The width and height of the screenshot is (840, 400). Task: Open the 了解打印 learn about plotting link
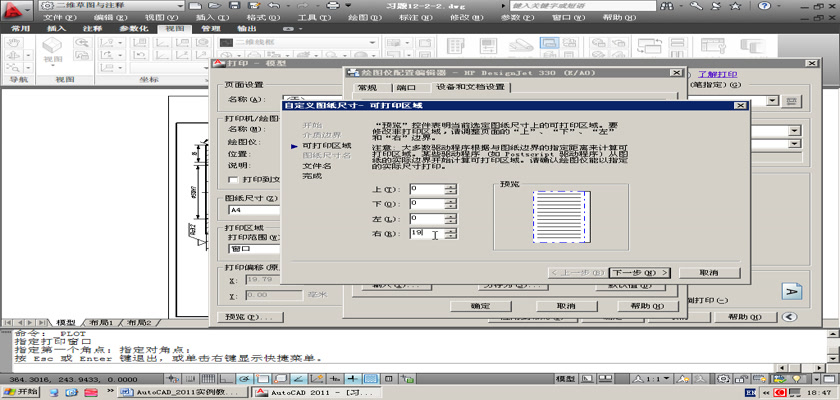pos(717,74)
